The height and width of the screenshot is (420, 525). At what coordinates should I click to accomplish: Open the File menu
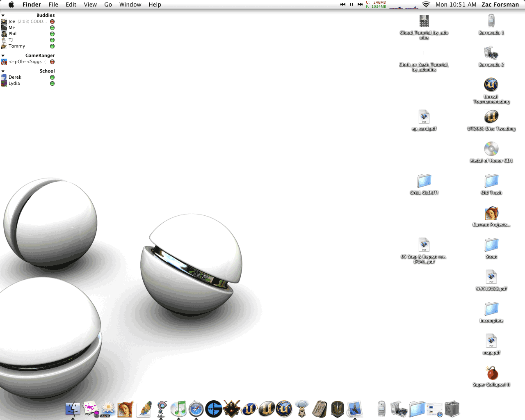coord(53,5)
